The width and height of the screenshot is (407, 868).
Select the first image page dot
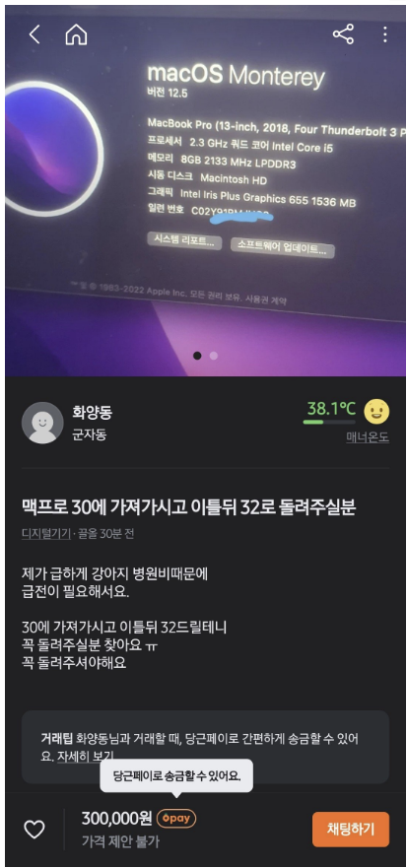(x=197, y=356)
